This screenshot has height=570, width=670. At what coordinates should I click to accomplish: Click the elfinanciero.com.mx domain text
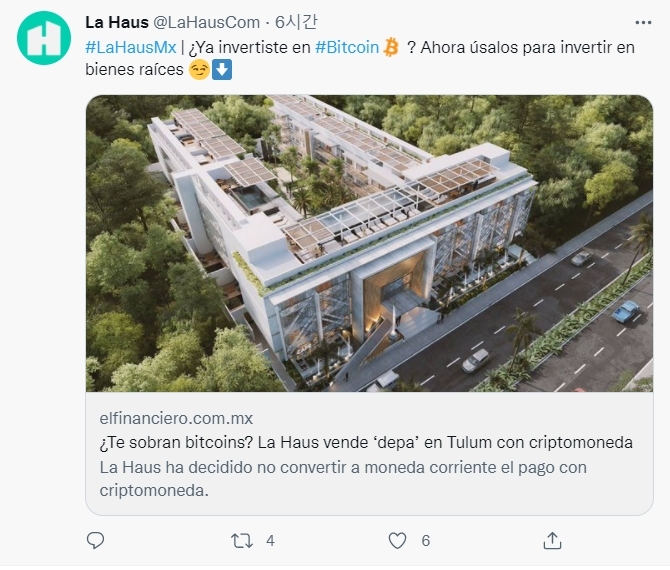[176, 418]
